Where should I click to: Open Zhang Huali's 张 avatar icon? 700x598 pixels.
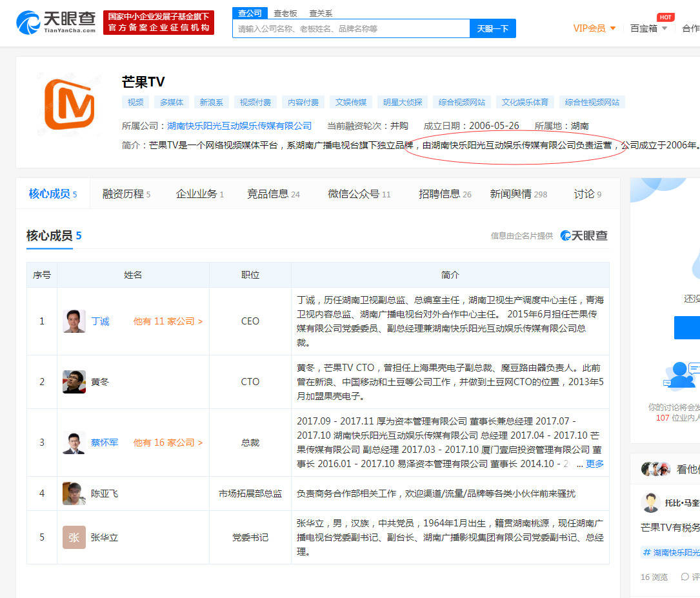tap(74, 537)
